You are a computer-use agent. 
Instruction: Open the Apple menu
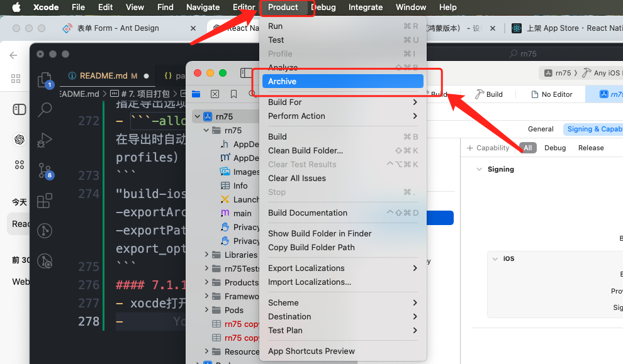[16, 8]
